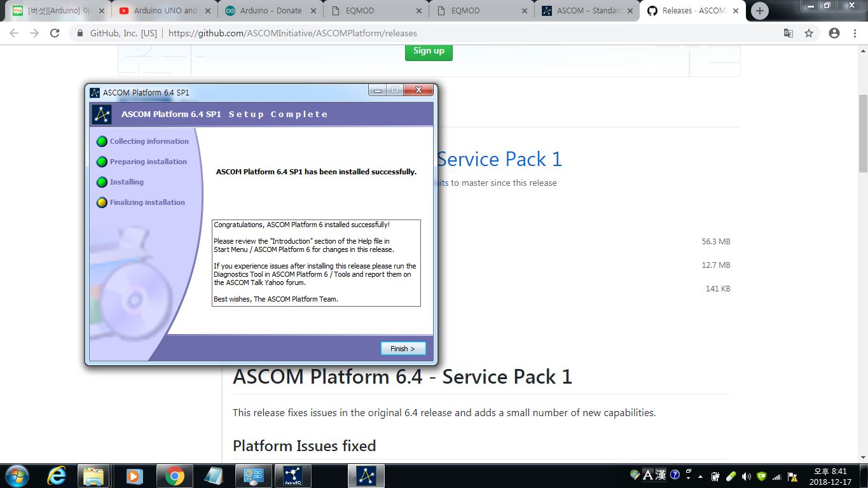
Task: Click the green Installing status bullet
Action: pyautogui.click(x=102, y=182)
